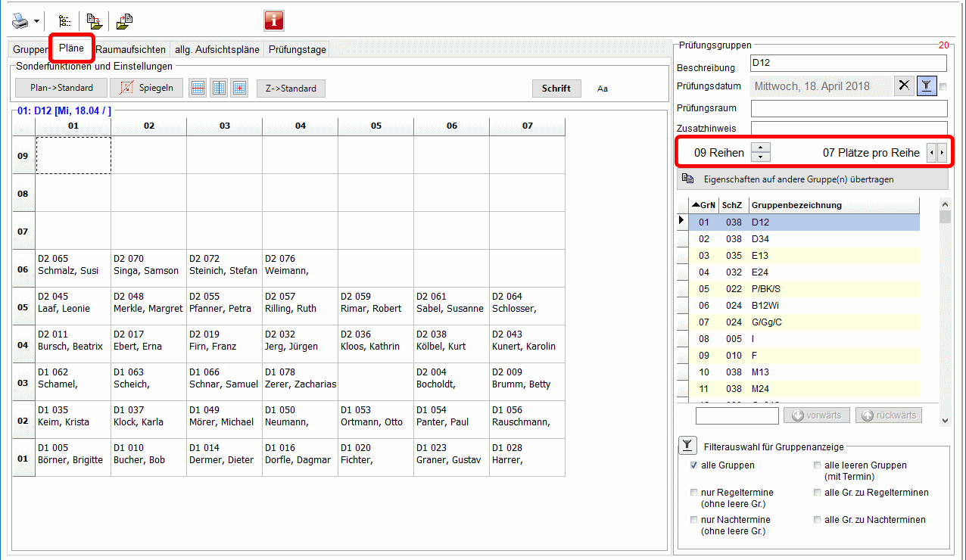Click grid icon with red center cell
966x560 pixels.
click(x=239, y=88)
